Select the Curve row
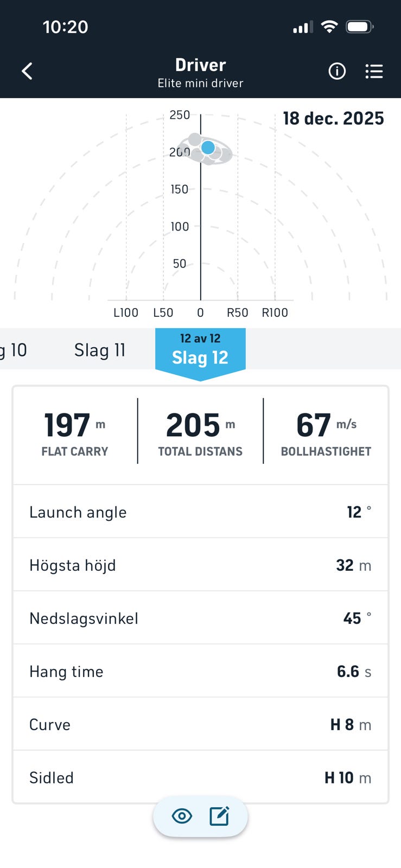 pyautogui.click(x=200, y=724)
